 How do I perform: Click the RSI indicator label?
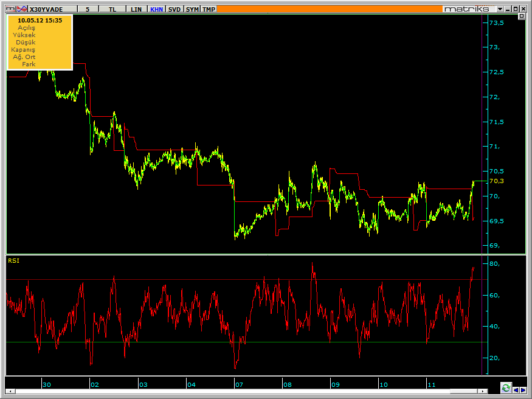tap(13, 260)
